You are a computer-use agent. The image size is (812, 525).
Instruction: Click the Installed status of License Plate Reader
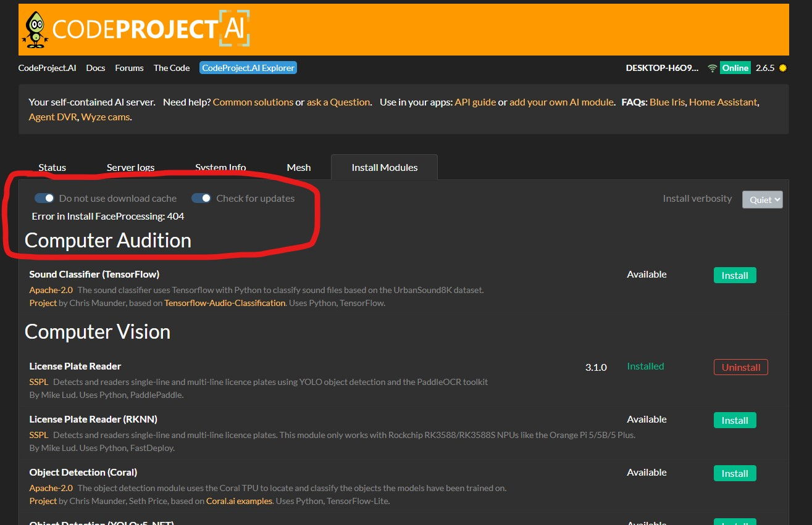[x=645, y=366]
